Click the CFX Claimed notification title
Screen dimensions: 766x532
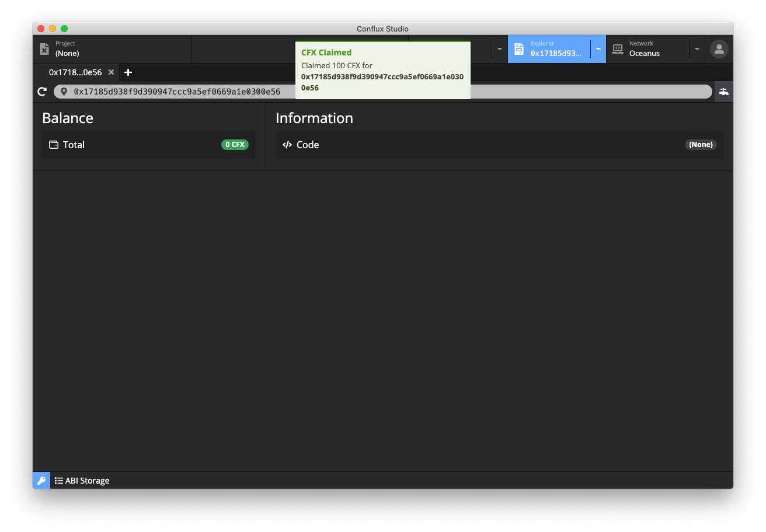click(x=326, y=52)
